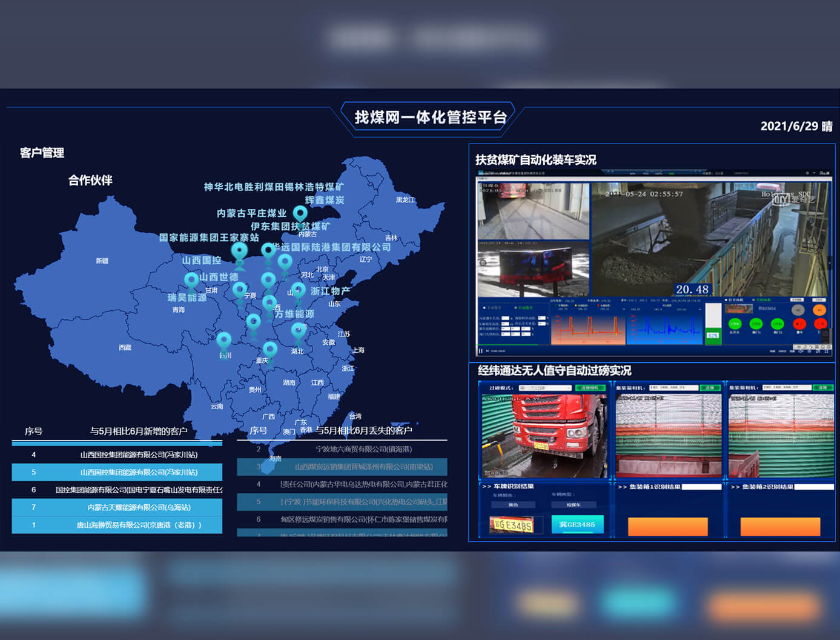Select the 打开风机 radio option

pyautogui.click(x=727, y=300)
